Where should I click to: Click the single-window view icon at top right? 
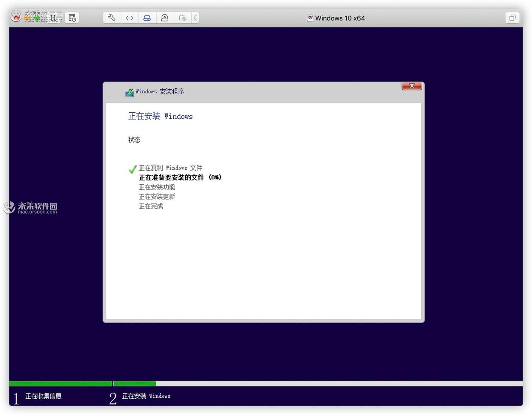pos(512,18)
